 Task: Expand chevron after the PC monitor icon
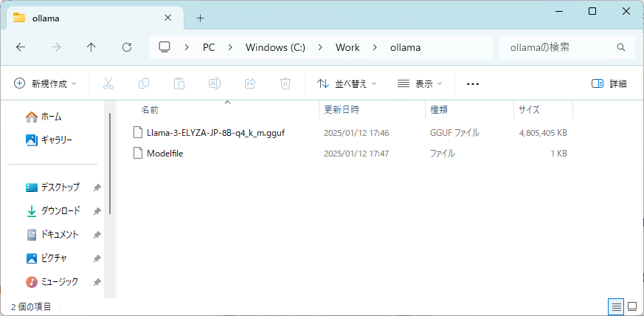(x=187, y=48)
